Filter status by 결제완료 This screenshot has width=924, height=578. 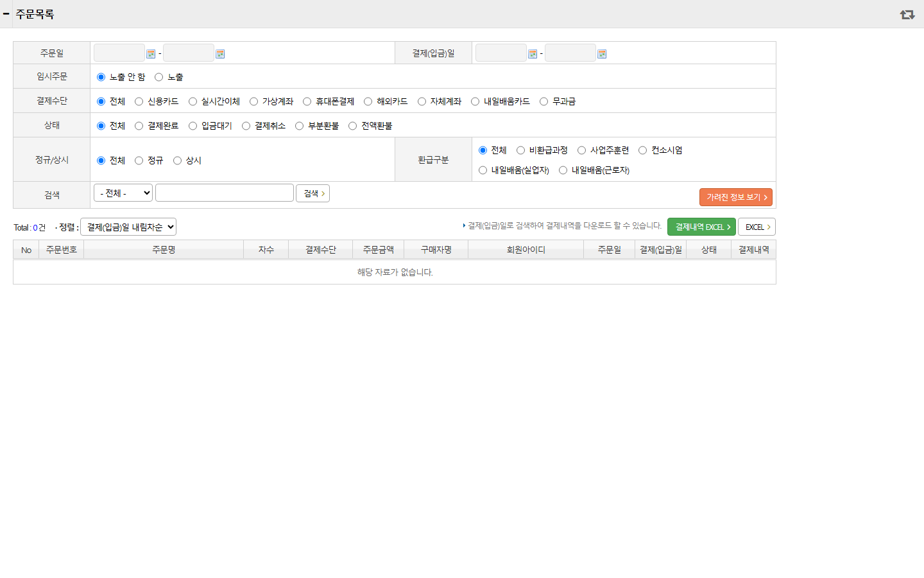[139, 126]
